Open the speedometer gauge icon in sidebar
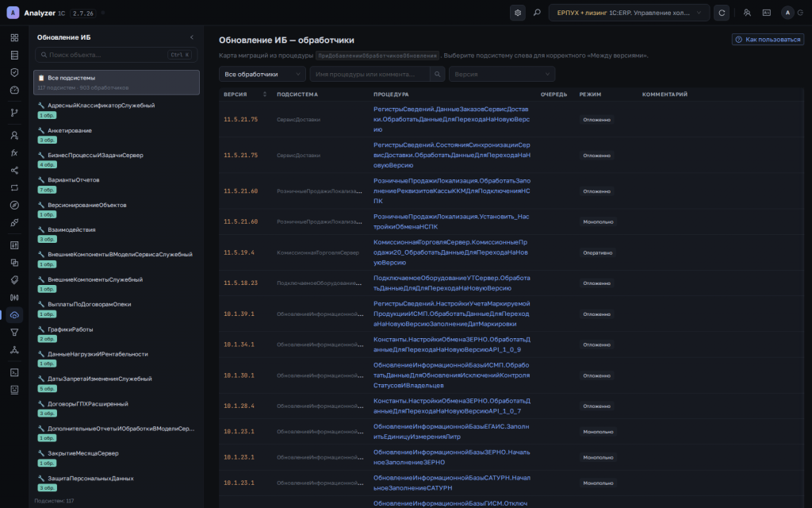The image size is (812, 508). (x=14, y=90)
